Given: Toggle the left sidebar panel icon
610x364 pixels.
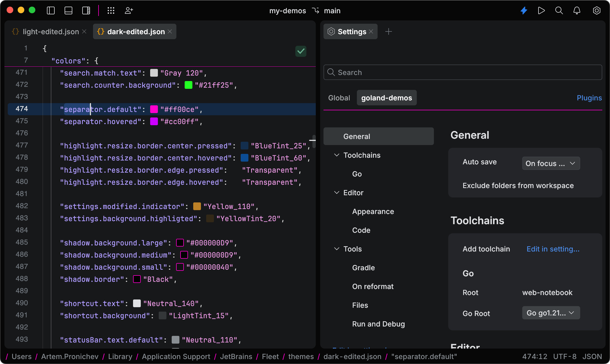Looking at the screenshot, I should coord(51,10).
